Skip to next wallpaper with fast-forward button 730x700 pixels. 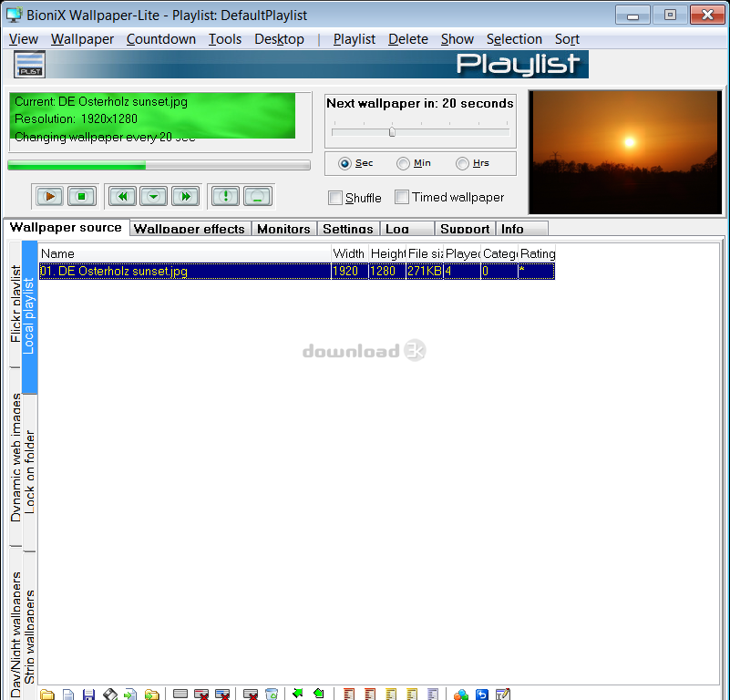point(184,196)
